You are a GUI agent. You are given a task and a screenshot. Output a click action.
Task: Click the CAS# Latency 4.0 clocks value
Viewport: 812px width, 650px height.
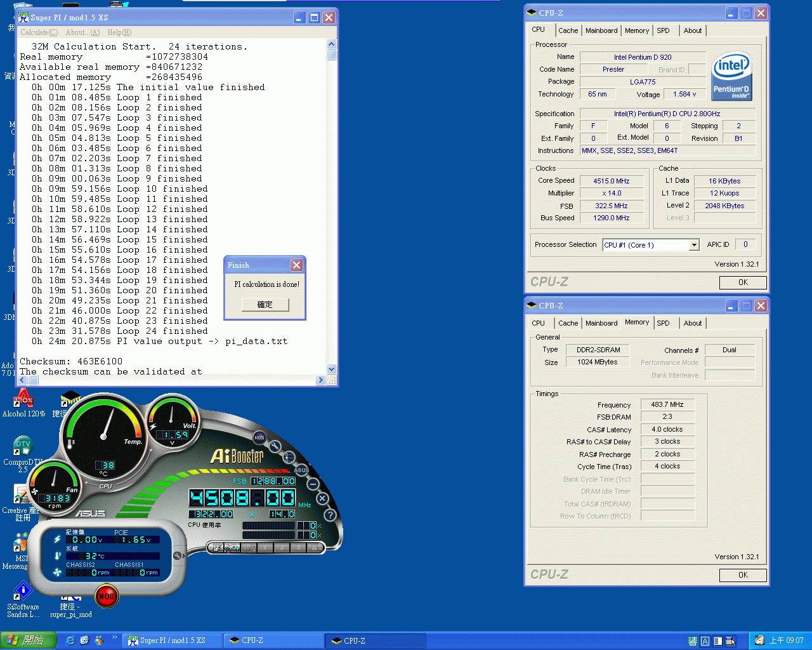pyautogui.click(x=667, y=429)
